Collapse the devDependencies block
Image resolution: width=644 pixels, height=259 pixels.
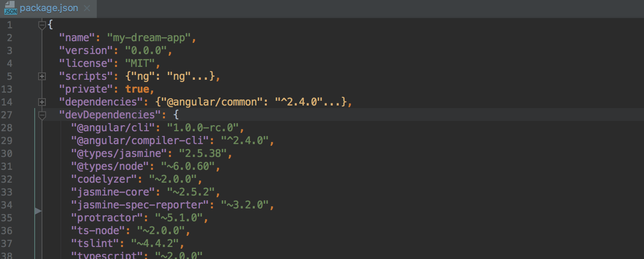(x=42, y=115)
